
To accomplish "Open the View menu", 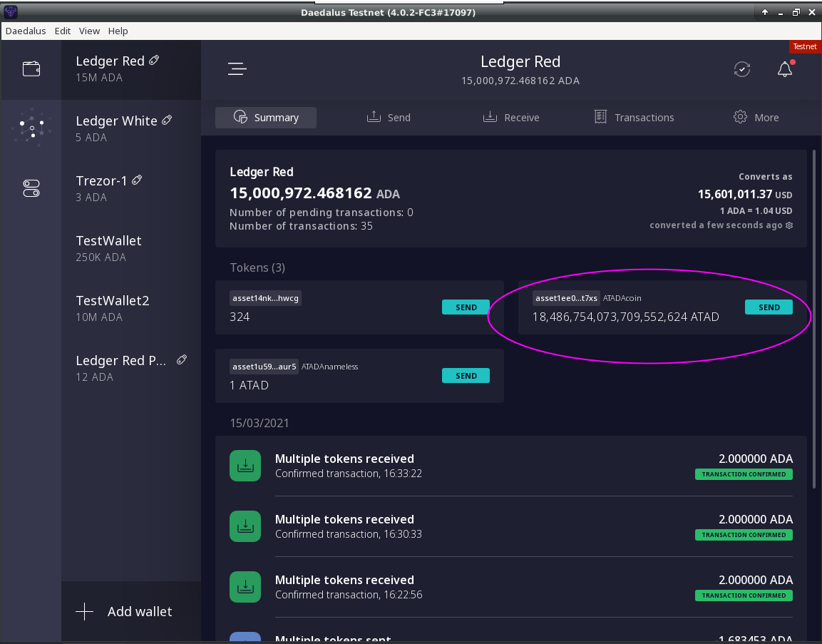I will [89, 31].
